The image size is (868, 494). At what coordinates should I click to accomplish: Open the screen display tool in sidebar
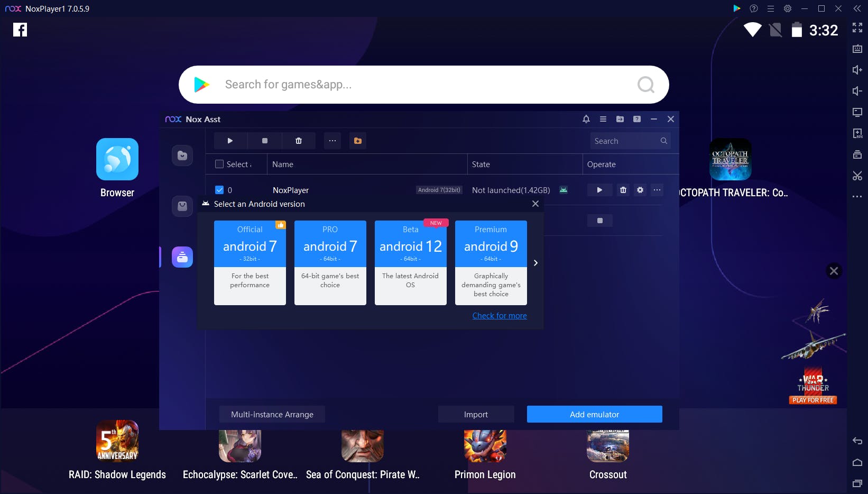[857, 112]
